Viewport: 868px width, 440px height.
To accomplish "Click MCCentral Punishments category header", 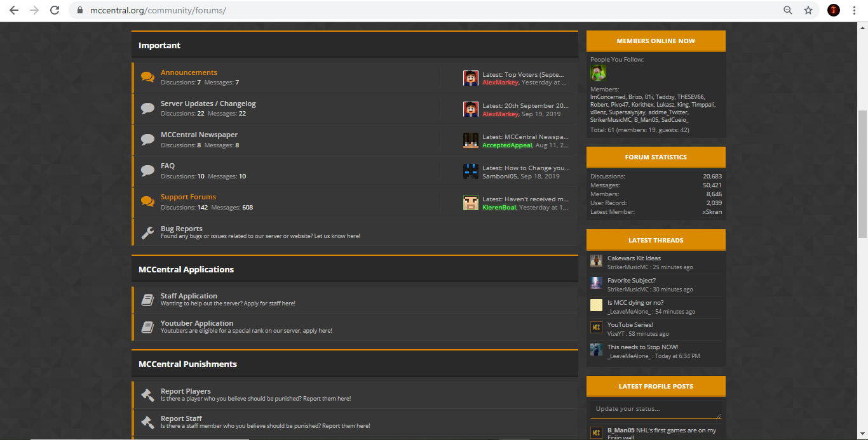I will pyautogui.click(x=187, y=364).
